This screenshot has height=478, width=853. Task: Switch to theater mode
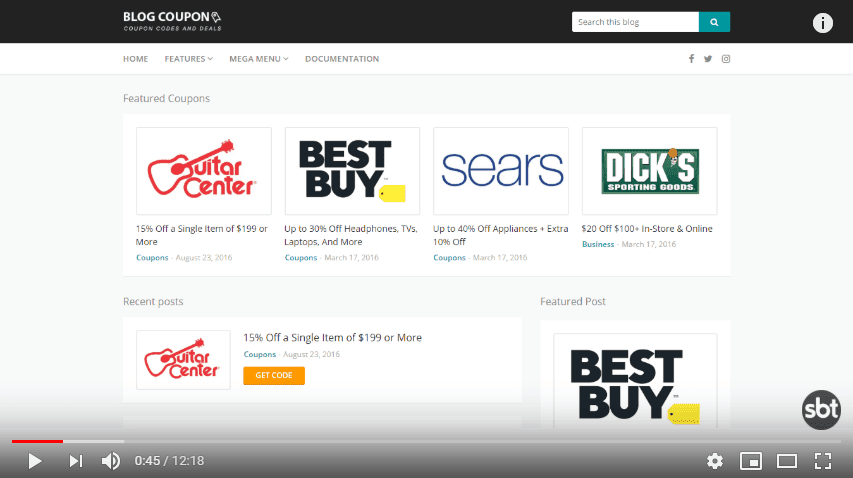pos(787,461)
